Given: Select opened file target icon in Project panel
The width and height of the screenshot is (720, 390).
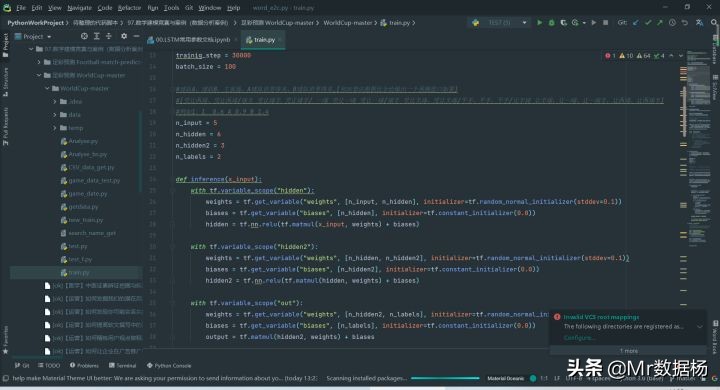Looking at the screenshot, I should click(x=84, y=36).
